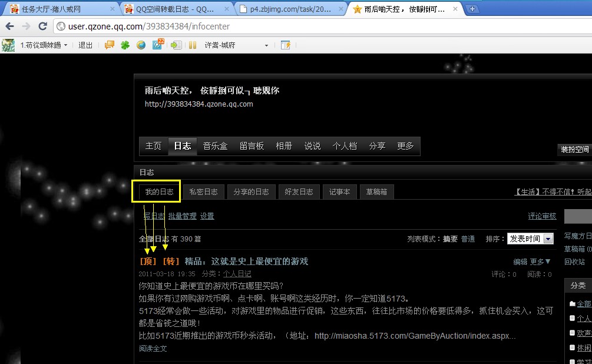Go back with the browser back arrow
592x364 pixels.
[10, 26]
